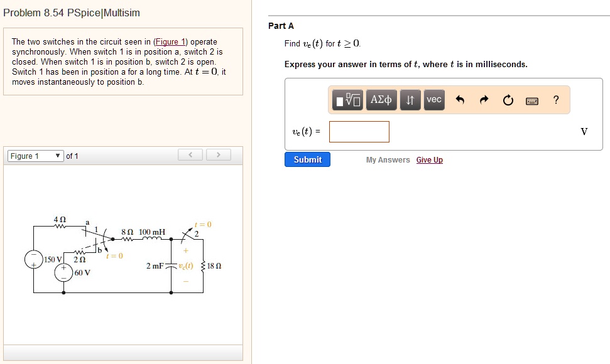Select the Greek symbols AΣφ icon
The height and width of the screenshot is (364, 610).
[x=381, y=99]
